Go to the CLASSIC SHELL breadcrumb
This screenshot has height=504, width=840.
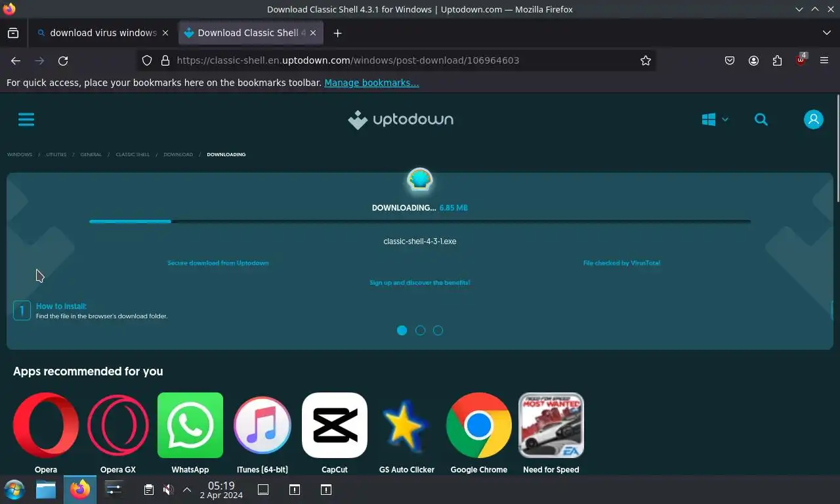[133, 155]
